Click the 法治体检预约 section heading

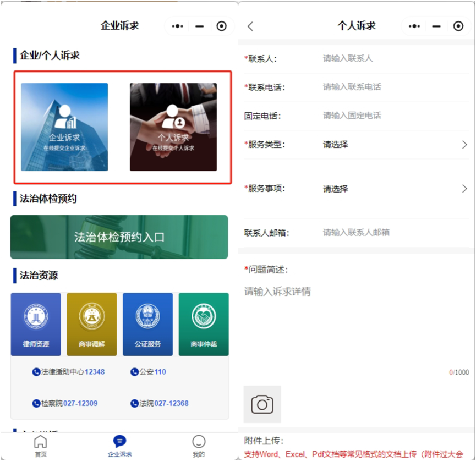click(x=48, y=199)
